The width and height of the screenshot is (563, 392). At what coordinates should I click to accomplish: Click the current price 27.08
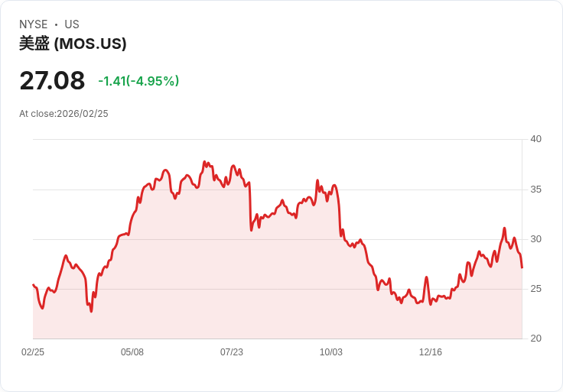(x=53, y=80)
